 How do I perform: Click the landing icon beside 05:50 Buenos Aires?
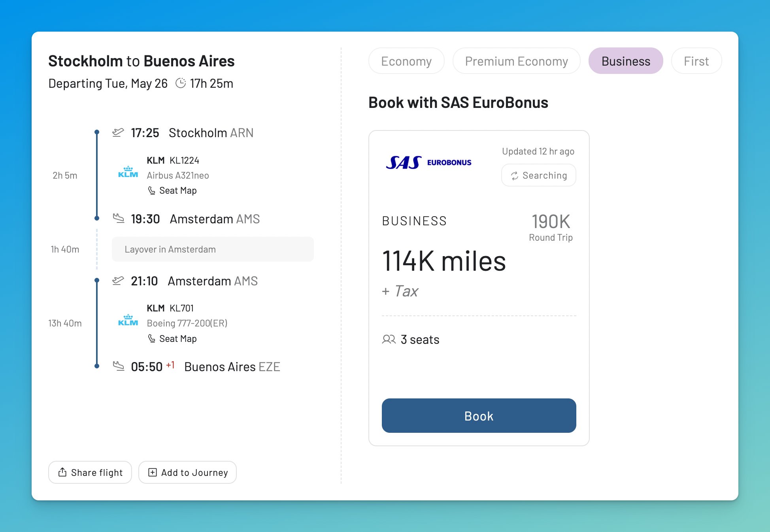pyautogui.click(x=118, y=366)
